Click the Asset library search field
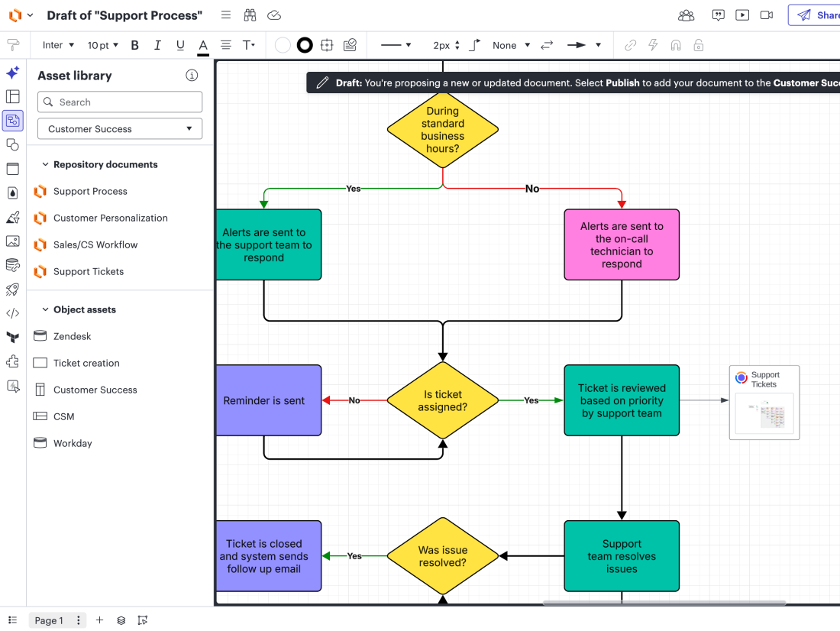840x631 pixels. tap(120, 102)
